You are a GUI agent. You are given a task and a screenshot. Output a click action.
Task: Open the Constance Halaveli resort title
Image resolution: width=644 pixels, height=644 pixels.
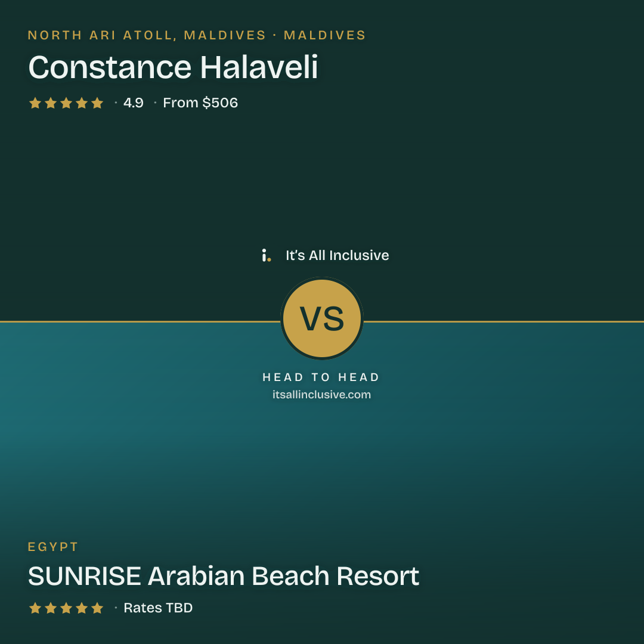[173, 67]
